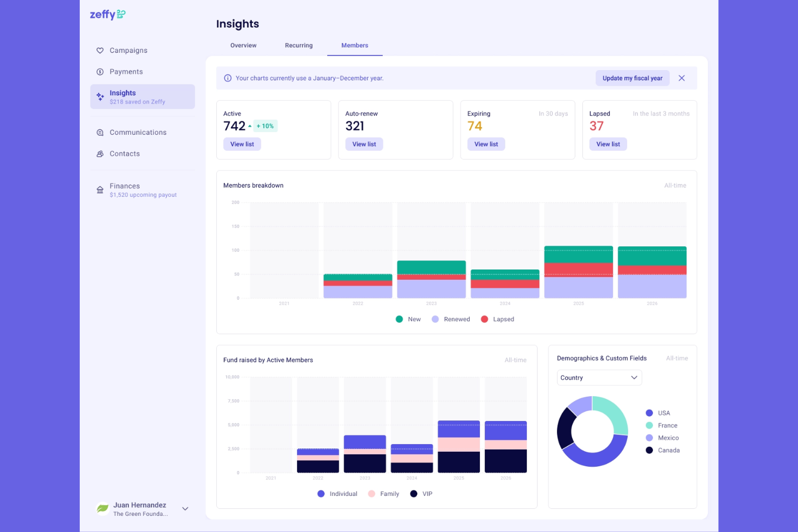The height and width of the screenshot is (532, 798).
Task: Click the Expiring count 74
Action: click(x=474, y=126)
